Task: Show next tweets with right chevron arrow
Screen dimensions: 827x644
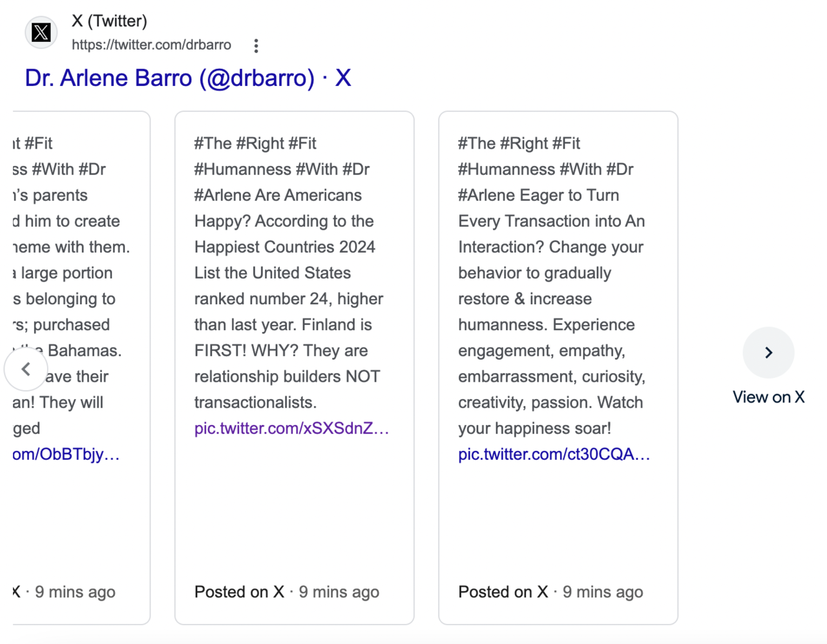Action: [x=769, y=353]
